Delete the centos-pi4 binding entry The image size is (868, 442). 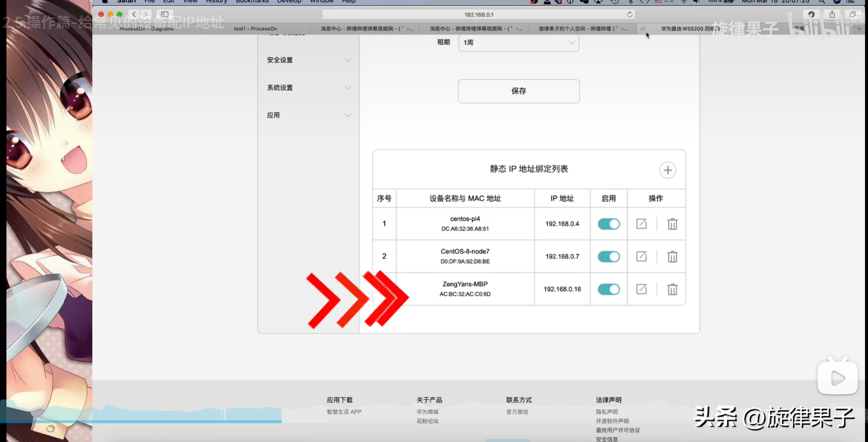click(672, 224)
